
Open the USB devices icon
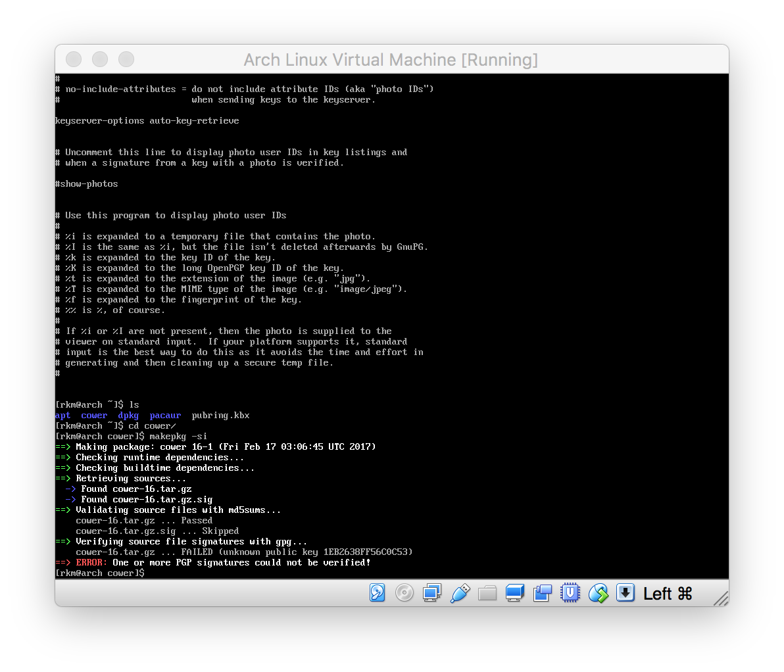tap(460, 593)
